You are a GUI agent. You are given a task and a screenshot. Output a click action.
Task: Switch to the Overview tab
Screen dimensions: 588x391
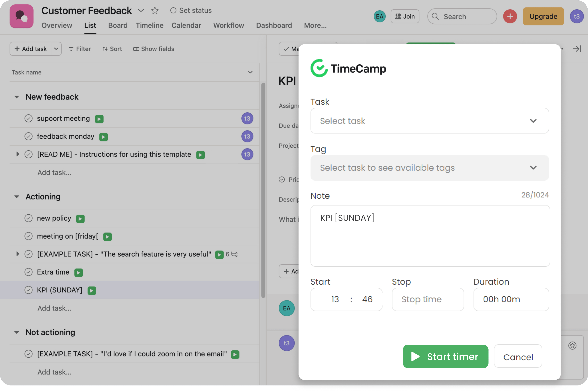coord(57,25)
